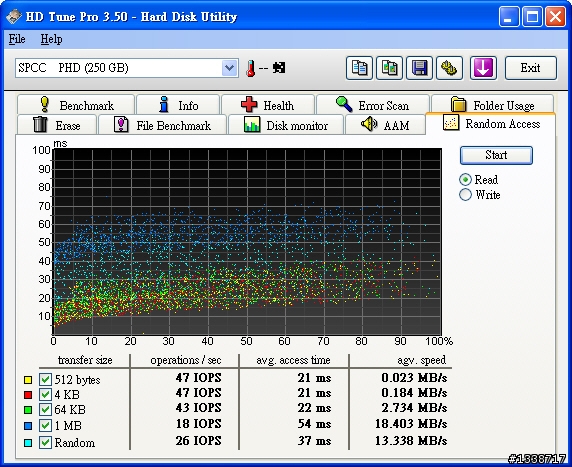This screenshot has height=467, width=572.
Task: Open the File menu
Action: pyautogui.click(x=17, y=39)
